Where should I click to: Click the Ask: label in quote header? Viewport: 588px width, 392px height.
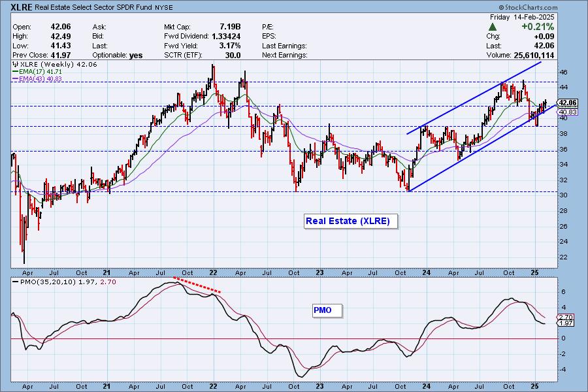(x=99, y=27)
